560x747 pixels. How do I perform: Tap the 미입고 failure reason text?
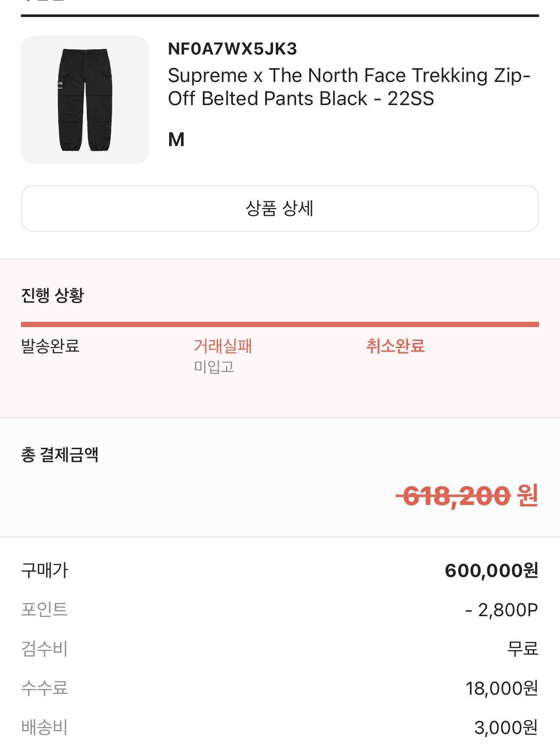coord(214,367)
